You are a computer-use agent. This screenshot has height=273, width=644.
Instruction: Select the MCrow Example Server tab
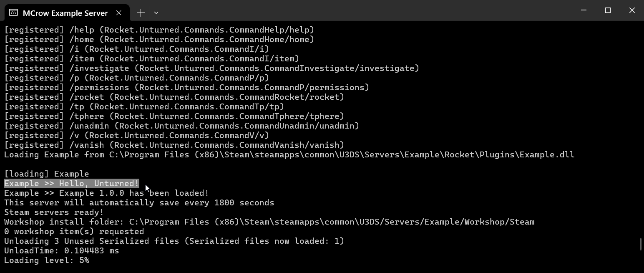coord(65,13)
